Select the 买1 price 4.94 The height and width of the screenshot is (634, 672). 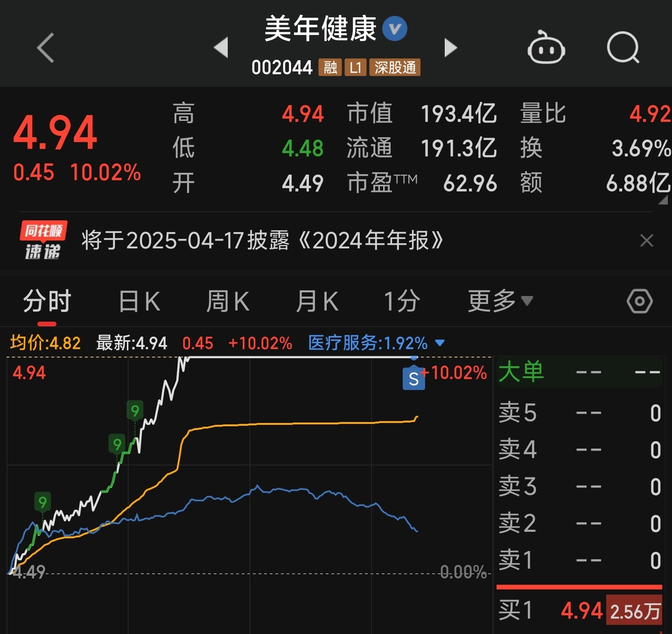tap(582, 611)
